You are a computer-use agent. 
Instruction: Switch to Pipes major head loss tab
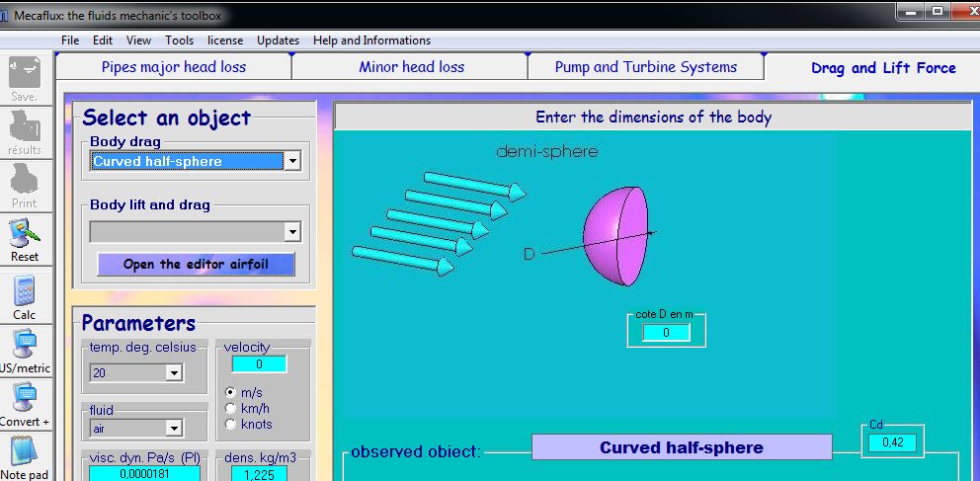pos(174,67)
